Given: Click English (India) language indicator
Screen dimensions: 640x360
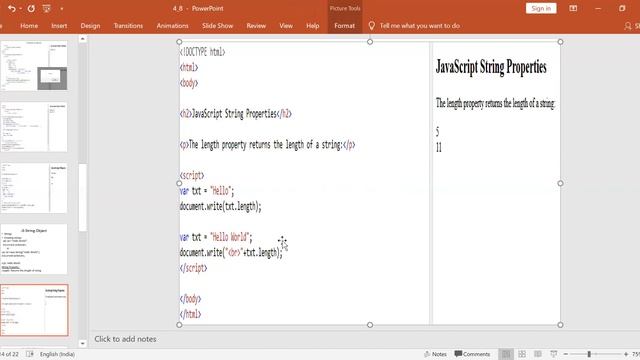Looking at the screenshot, I should pyautogui.click(x=57, y=354).
